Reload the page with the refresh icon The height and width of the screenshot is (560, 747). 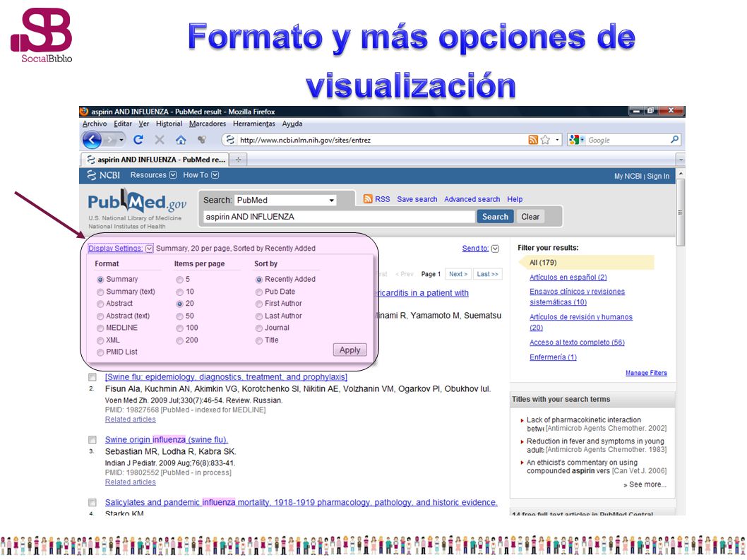point(138,140)
